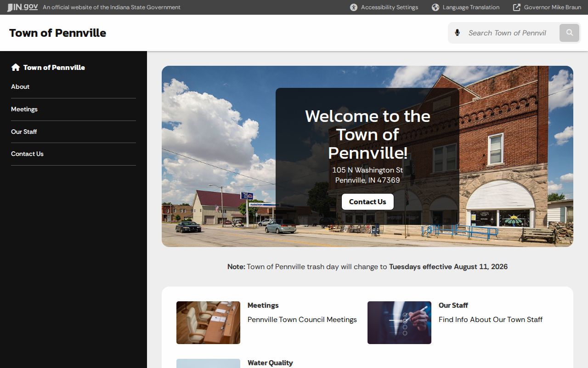The height and width of the screenshot is (368, 588).
Task: Click the Governor external link icon
Action: coord(517,7)
